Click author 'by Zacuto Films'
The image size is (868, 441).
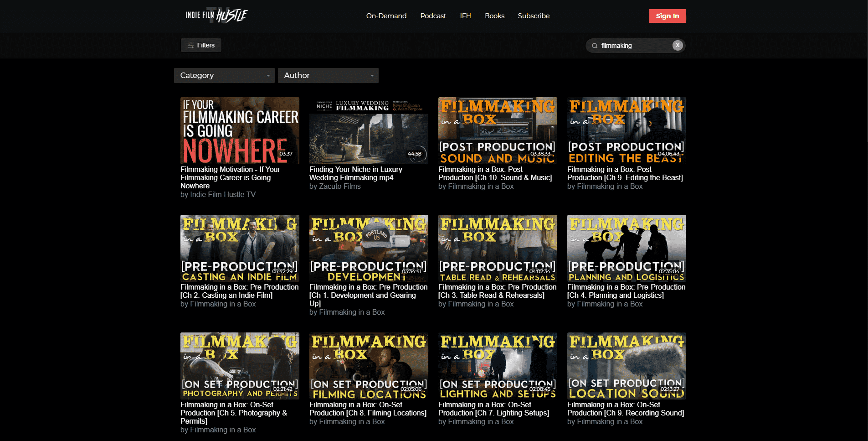(335, 186)
